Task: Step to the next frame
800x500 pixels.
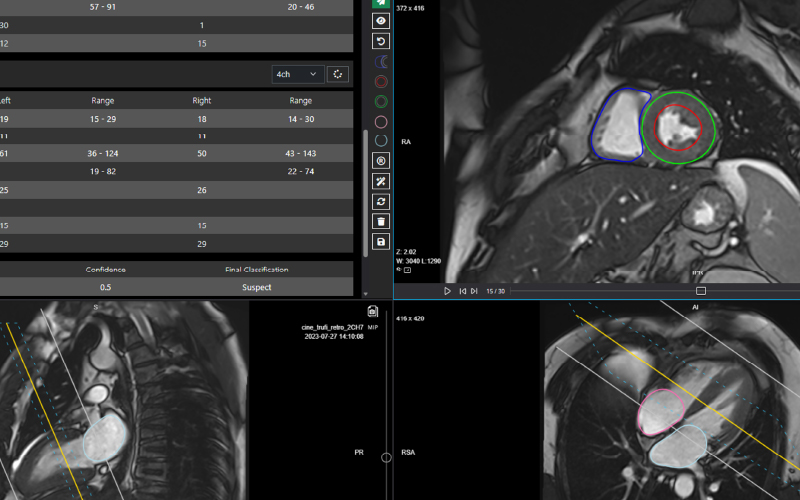Action: [474, 291]
